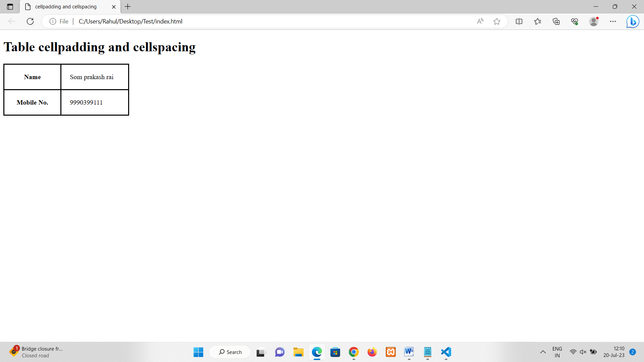The height and width of the screenshot is (362, 644).
Task: Open tab actions menu icon
Action: click(x=10, y=7)
